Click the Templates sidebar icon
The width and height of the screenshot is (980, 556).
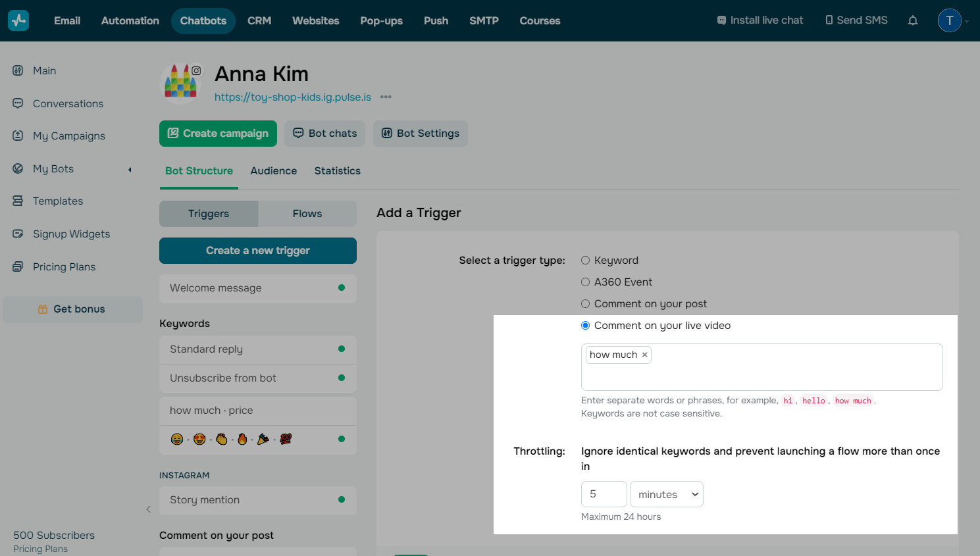(18, 201)
